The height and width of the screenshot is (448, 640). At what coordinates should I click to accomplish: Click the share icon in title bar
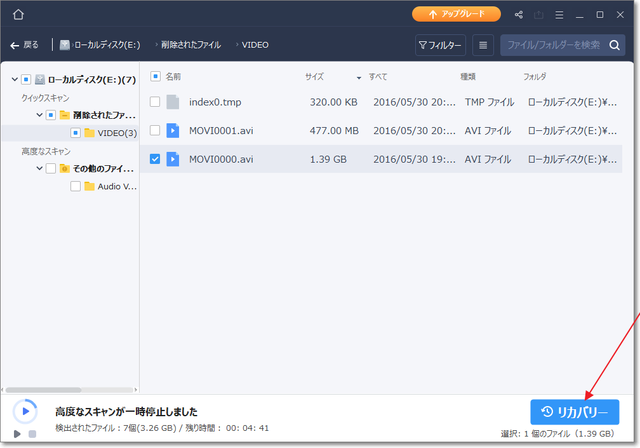coord(518,15)
